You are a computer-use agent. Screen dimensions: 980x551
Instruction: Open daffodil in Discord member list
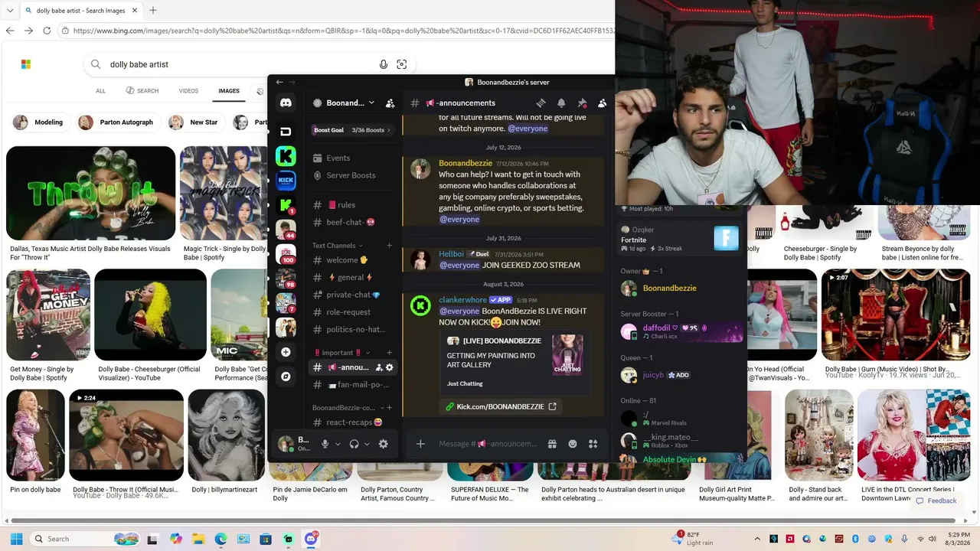tap(657, 328)
